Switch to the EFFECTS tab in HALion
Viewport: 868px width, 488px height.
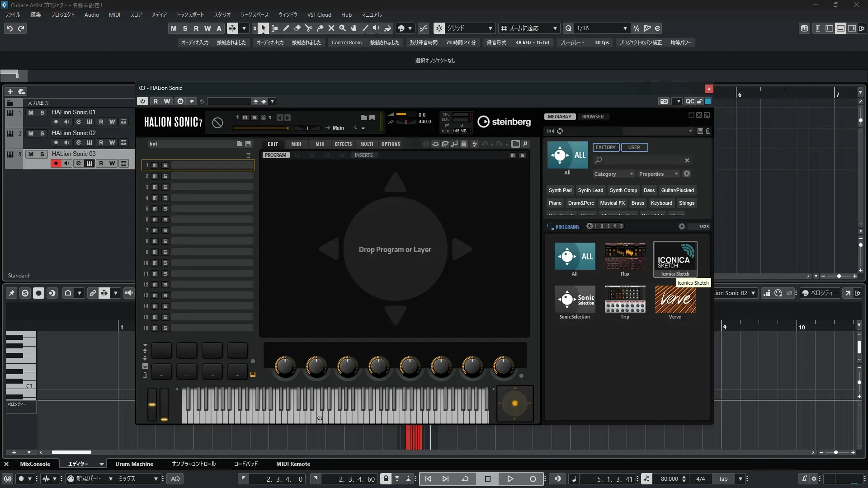[343, 144]
